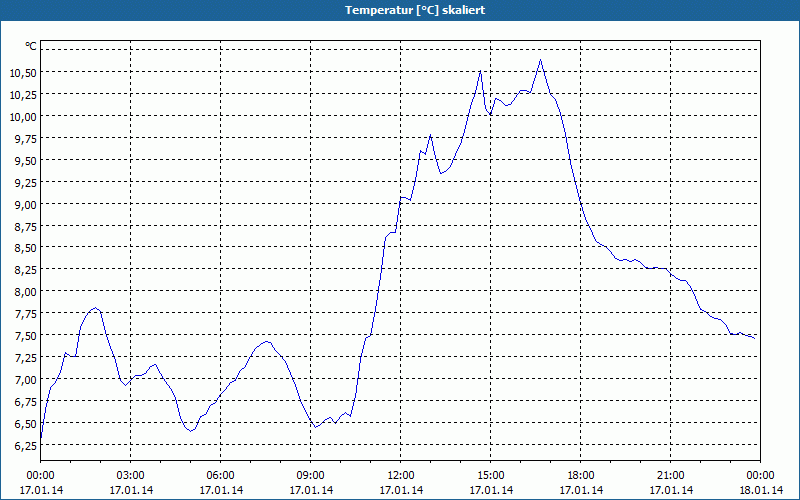800x500 pixels.
Task: Click the 6,75 axis label
Action: (25, 402)
